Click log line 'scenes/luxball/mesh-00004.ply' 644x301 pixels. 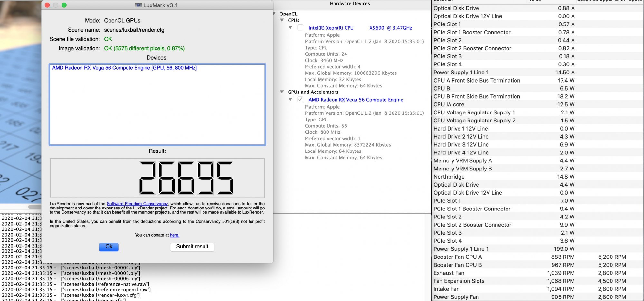[100, 268]
